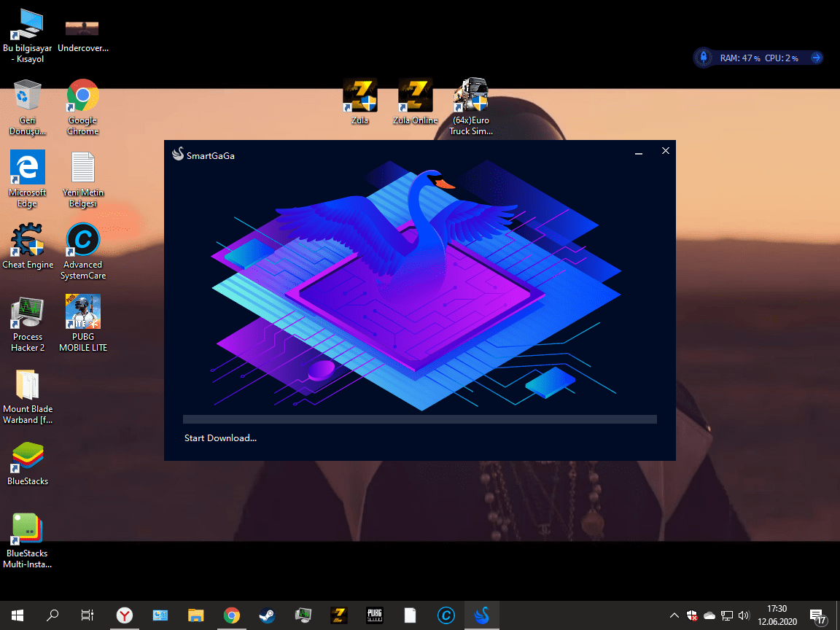The height and width of the screenshot is (630, 840).
Task: Click the rocket boost icon in RAM widget
Action: click(x=704, y=58)
